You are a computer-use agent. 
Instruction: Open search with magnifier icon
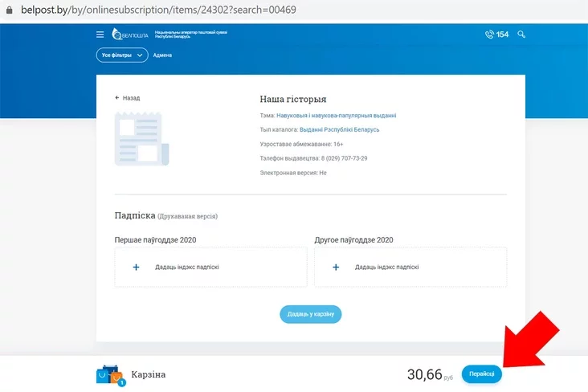tap(522, 35)
